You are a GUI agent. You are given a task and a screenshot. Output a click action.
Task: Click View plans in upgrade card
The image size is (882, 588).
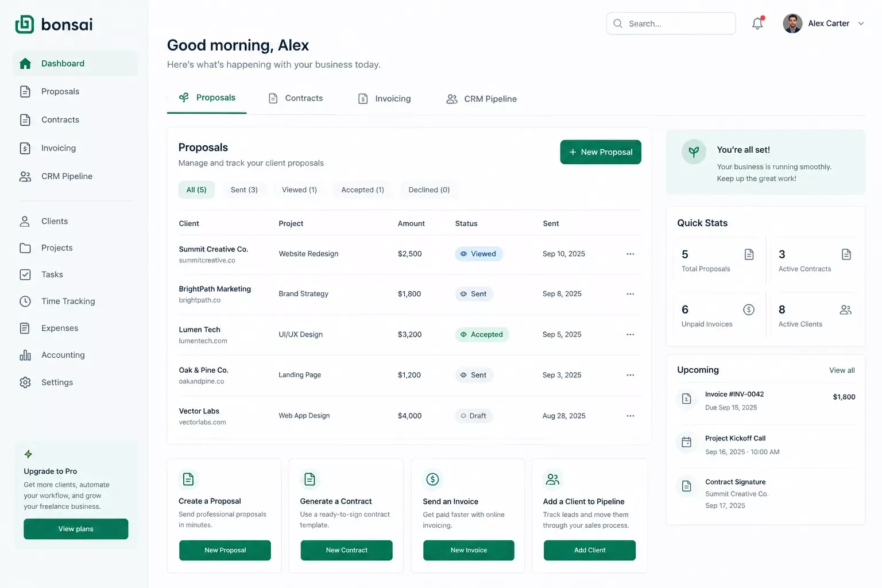(x=76, y=529)
